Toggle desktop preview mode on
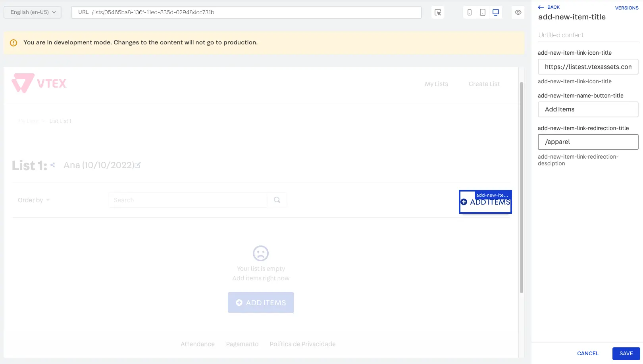This screenshot has height=364, width=643. (x=495, y=12)
